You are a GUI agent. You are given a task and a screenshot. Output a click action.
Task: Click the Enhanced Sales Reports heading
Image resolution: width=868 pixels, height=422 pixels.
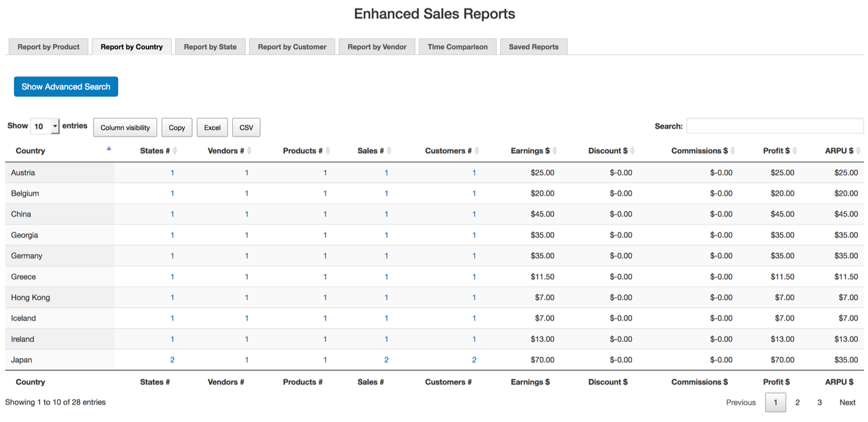435,14
